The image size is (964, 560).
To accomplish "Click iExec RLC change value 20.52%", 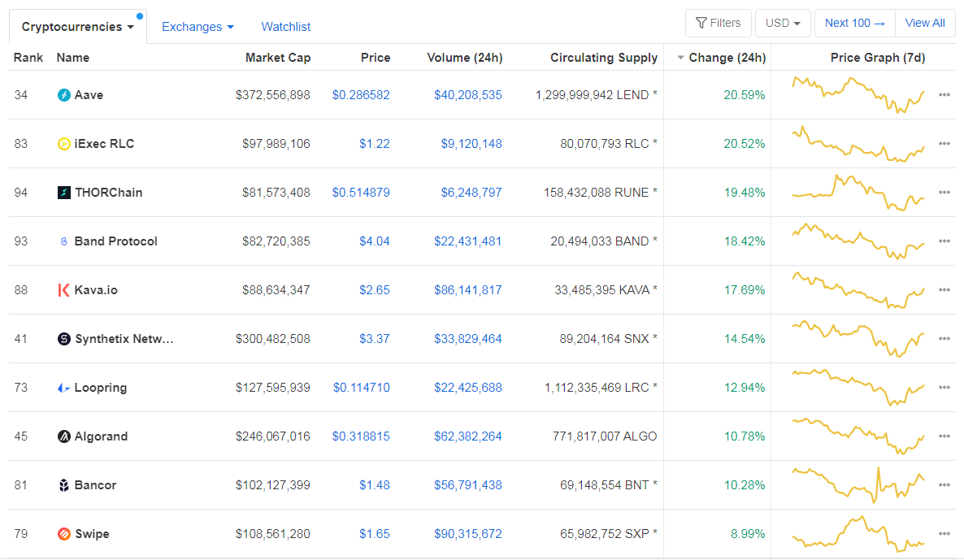I will pos(744,144).
